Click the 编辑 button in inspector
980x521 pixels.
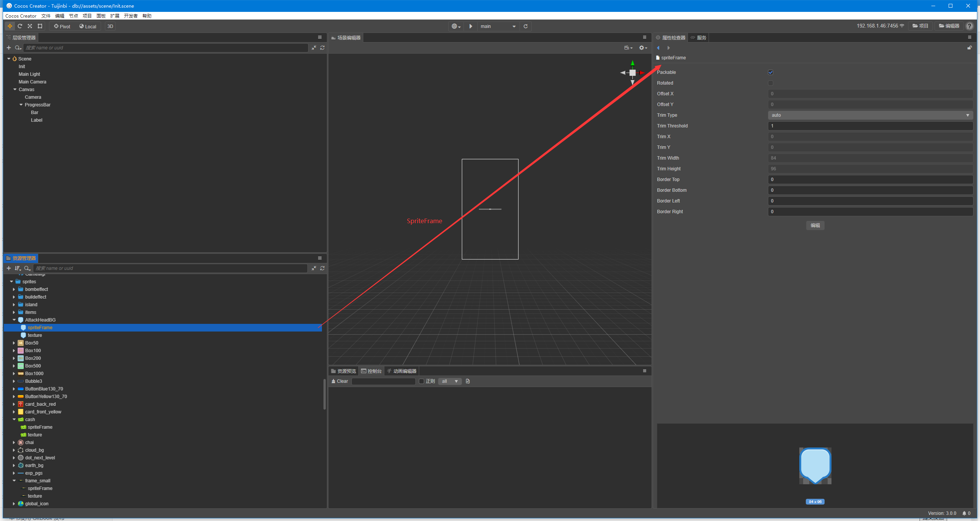[x=815, y=225]
